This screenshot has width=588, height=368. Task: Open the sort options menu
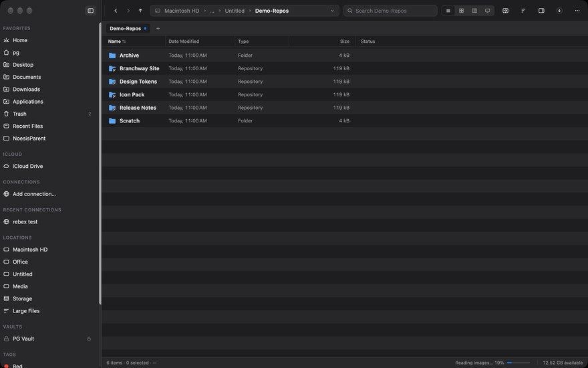[x=523, y=11]
